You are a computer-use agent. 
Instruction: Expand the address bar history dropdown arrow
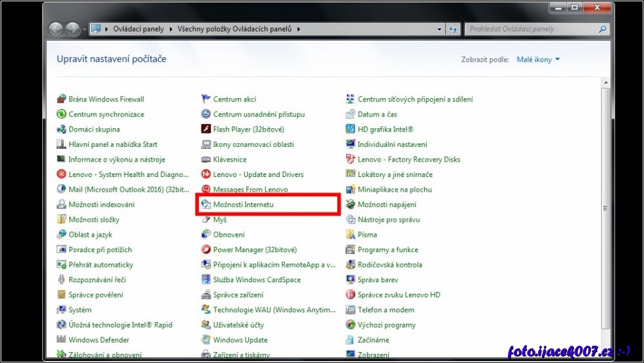pyautogui.click(x=439, y=30)
